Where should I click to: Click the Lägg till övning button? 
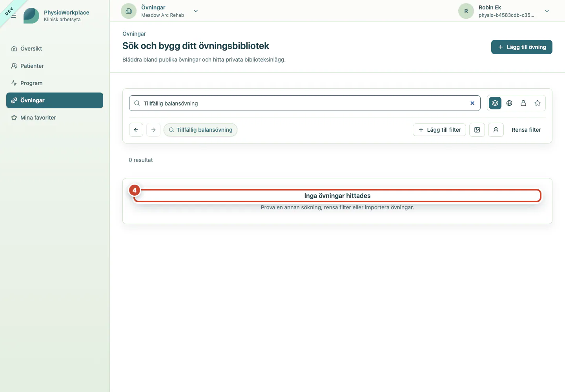522,47
